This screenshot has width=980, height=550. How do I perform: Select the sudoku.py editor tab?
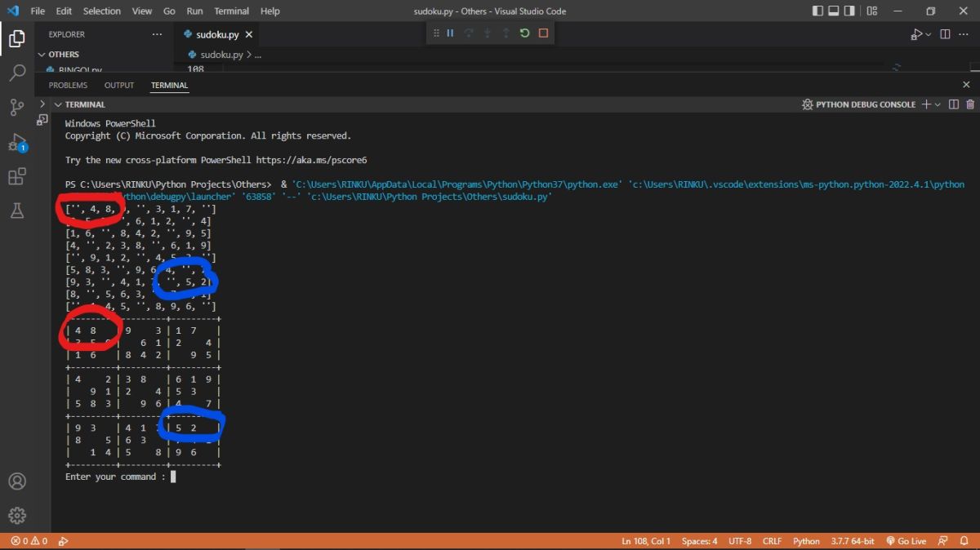click(x=216, y=34)
